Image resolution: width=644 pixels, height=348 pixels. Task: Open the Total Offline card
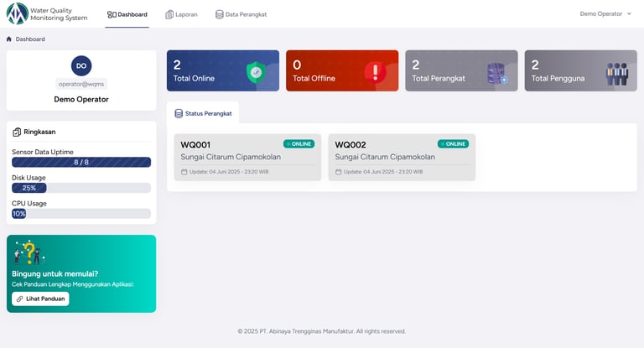[342, 70]
